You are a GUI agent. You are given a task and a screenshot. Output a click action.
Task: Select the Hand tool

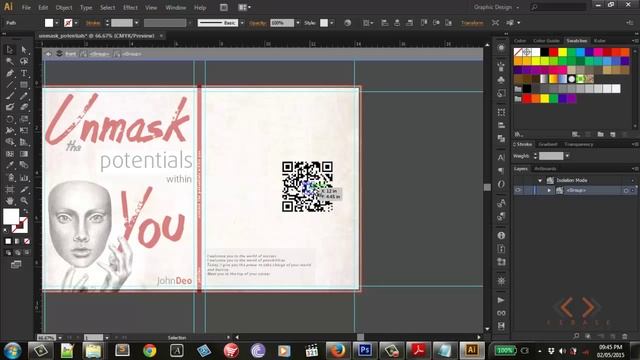10,201
